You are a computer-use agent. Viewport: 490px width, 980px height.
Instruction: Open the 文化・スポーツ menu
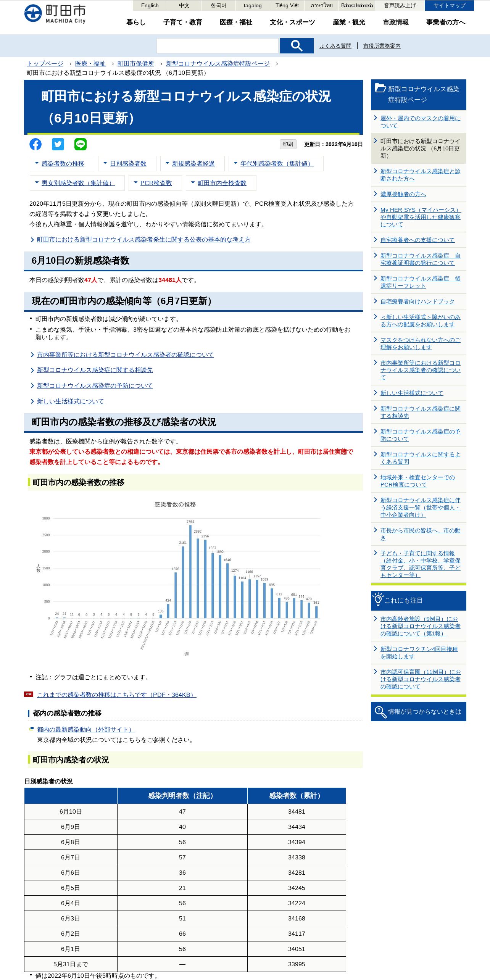coord(292,22)
